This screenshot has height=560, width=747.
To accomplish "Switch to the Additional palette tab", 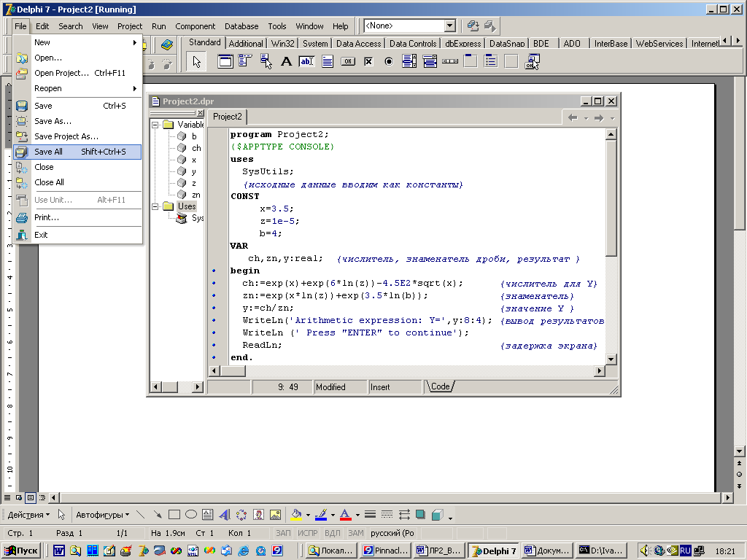I will pyautogui.click(x=246, y=43).
